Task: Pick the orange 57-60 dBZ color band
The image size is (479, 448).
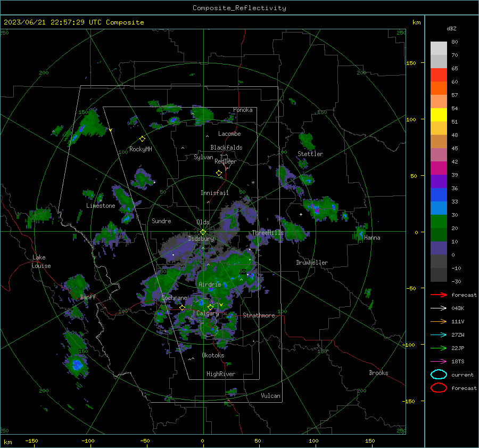Action: 439,88
